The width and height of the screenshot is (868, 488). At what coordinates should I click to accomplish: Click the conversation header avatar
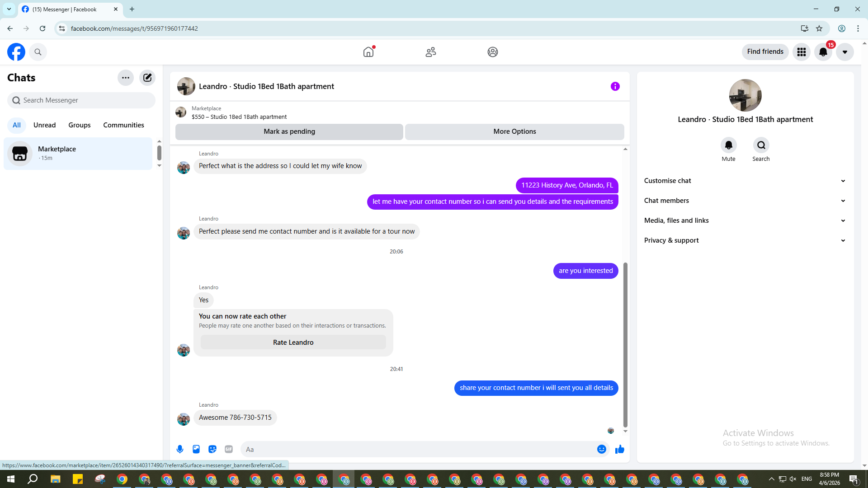tap(186, 86)
